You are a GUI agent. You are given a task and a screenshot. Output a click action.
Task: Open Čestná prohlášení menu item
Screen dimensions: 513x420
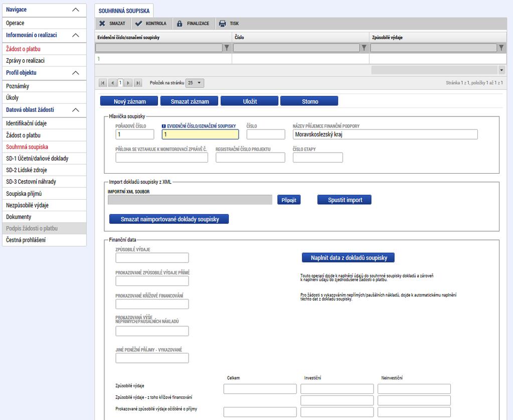[44, 240]
